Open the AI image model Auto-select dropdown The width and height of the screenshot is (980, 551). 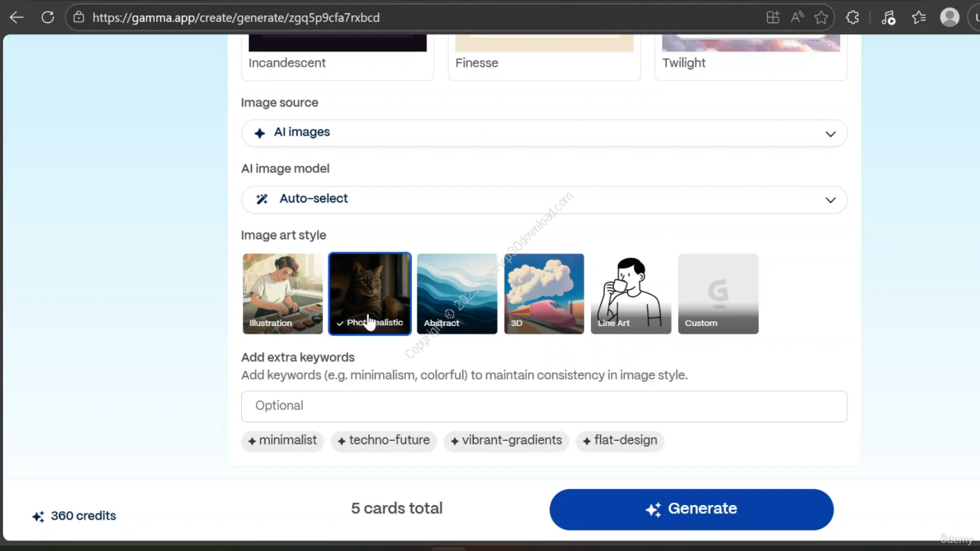pos(544,199)
